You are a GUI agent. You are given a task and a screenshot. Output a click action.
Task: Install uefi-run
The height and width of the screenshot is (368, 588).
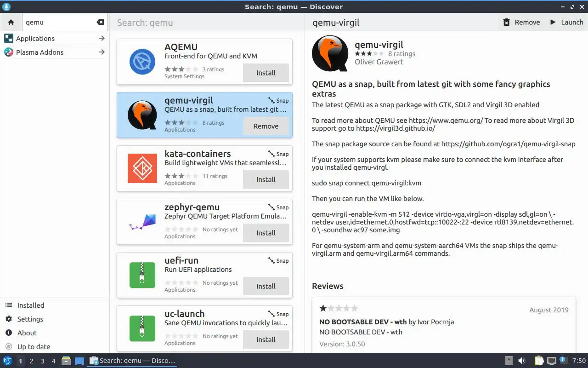pyautogui.click(x=266, y=286)
